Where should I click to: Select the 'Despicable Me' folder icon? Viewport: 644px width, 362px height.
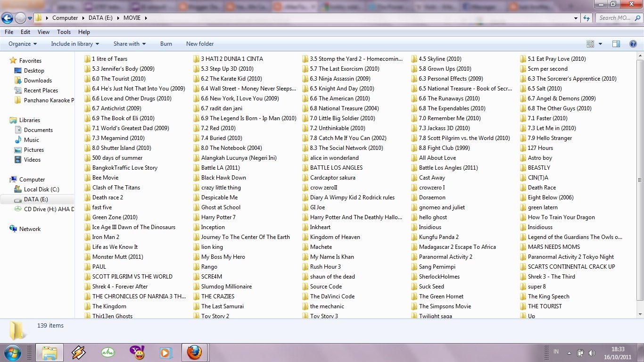197,197
